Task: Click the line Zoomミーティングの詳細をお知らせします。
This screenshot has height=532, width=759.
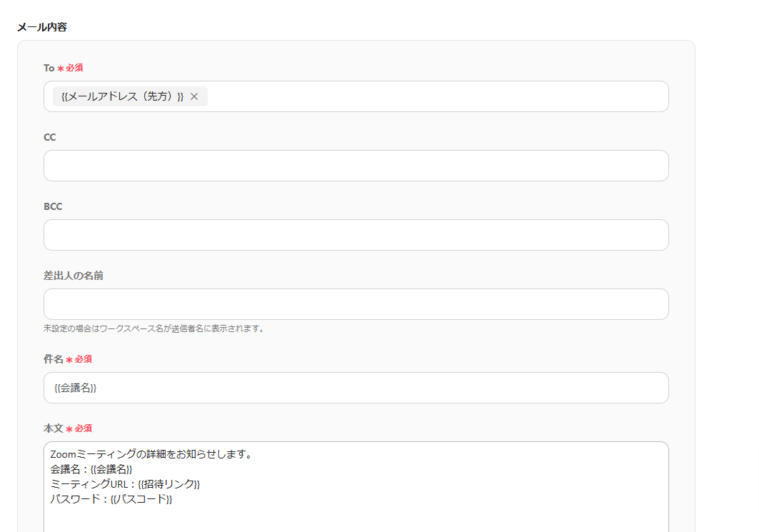Action: point(151,454)
